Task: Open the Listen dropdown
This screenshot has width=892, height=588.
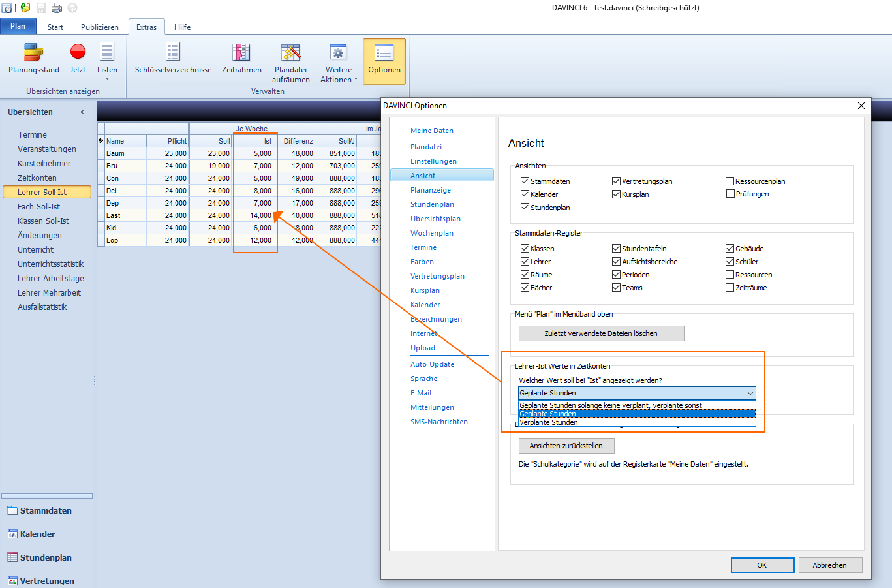Action: click(107, 61)
